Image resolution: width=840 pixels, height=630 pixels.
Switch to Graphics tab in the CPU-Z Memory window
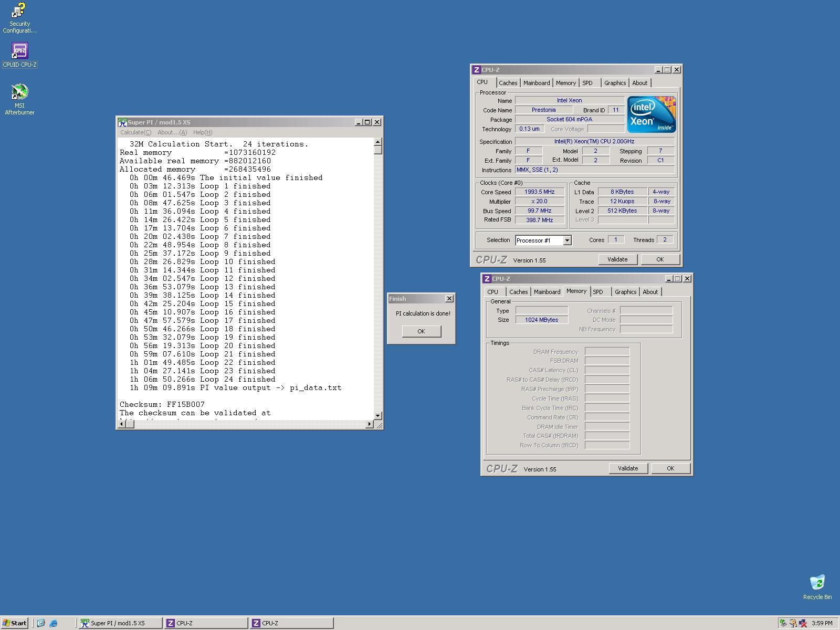(x=625, y=292)
